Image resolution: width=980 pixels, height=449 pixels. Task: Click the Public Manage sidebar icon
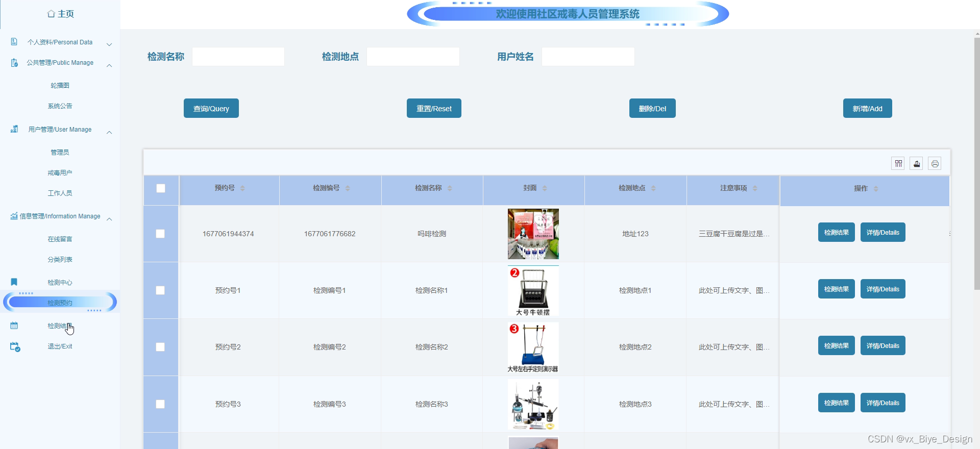pos(14,63)
